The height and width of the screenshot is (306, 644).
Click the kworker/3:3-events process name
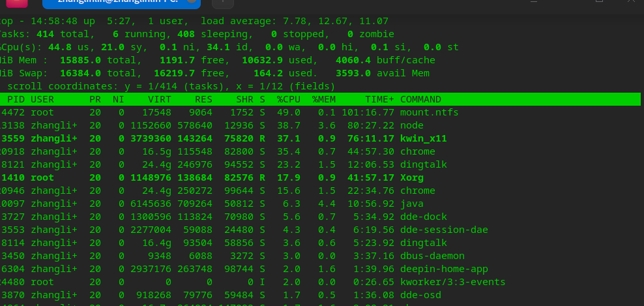[452, 282]
